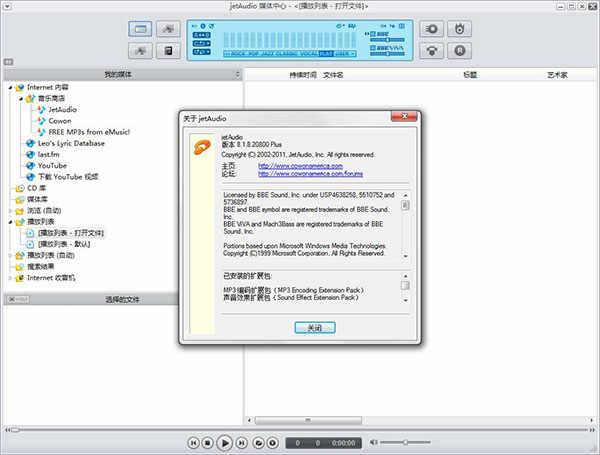Image resolution: width=600 pixels, height=455 pixels.
Task: Click the 选择的文件 panel header
Action: 122,300
